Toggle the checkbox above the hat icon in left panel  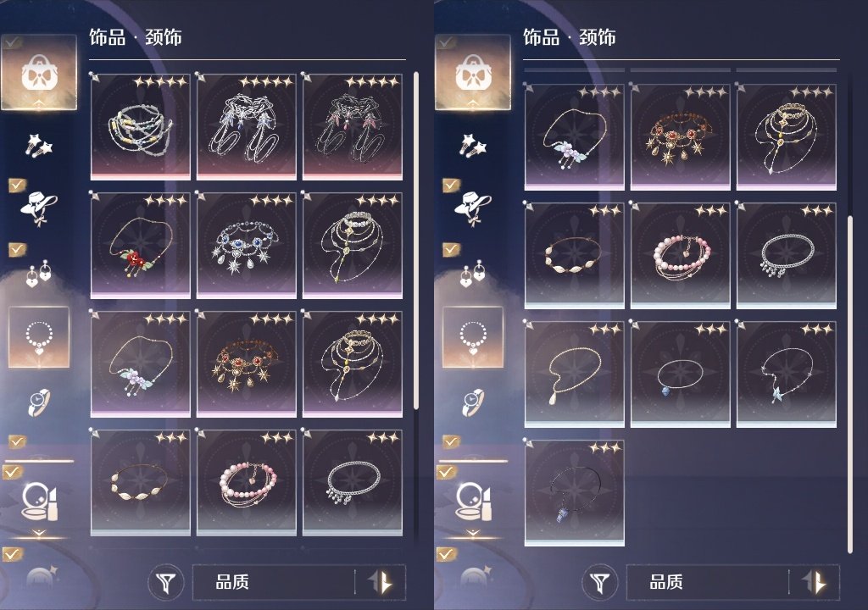point(17,185)
